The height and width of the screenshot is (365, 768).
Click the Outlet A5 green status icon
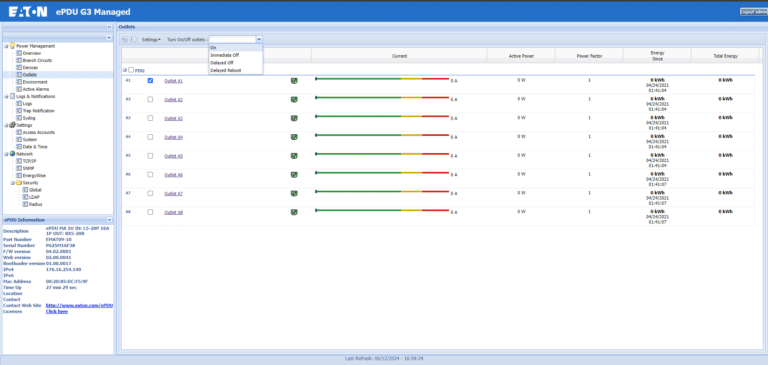coord(294,156)
